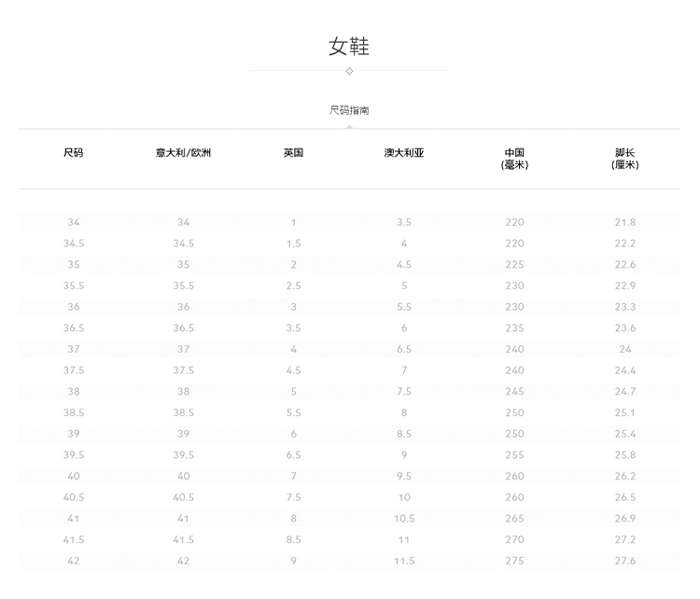Click foot length value 21.8
The height and width of the screenshot is (599, 700).
click(x=624, y=222)
